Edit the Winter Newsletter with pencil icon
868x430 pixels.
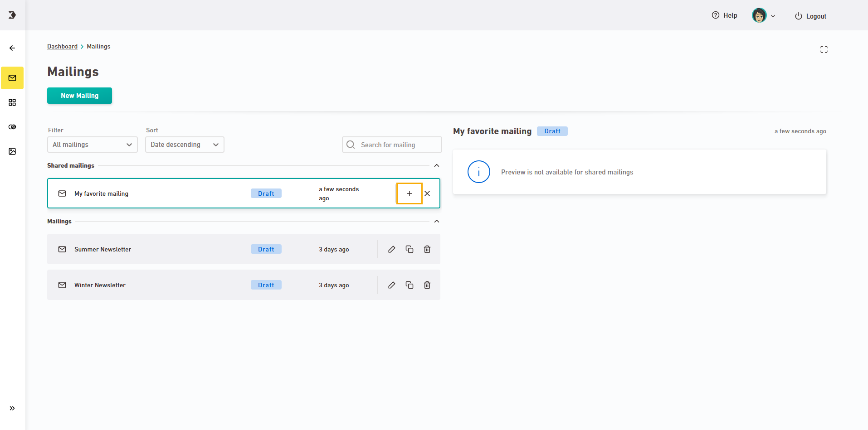tap(392, 285)
